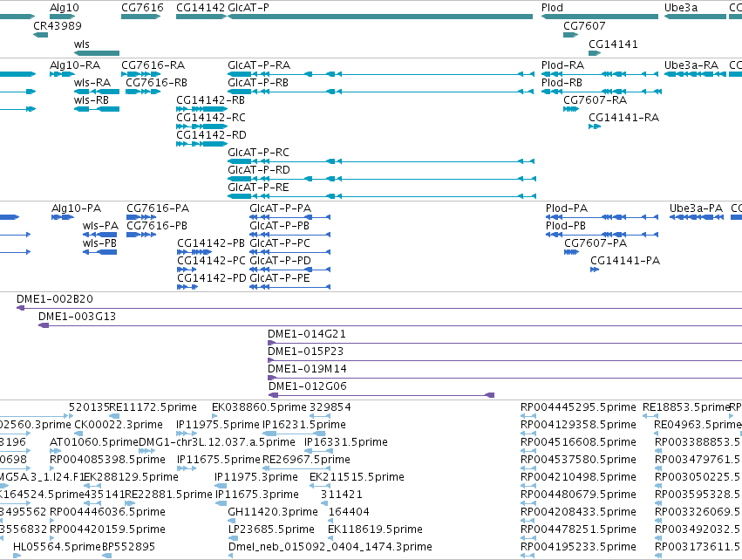Click the CG14141 gene label
This screenshot has height=560, width=742.
613,44
